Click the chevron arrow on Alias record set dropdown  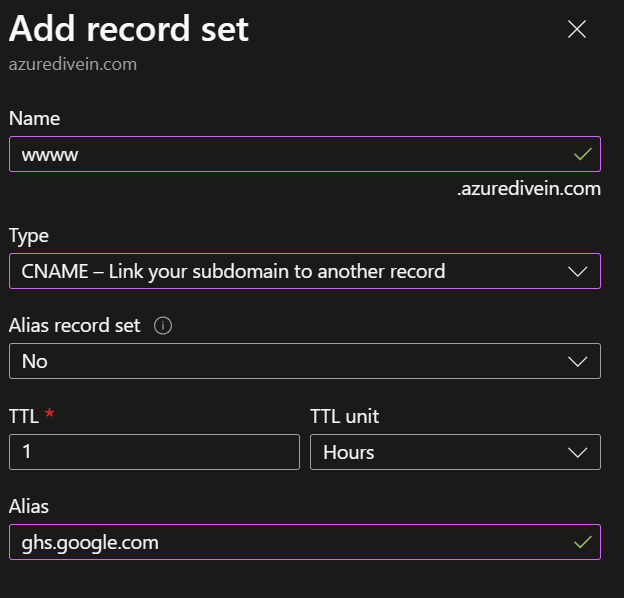pos(577,362)
